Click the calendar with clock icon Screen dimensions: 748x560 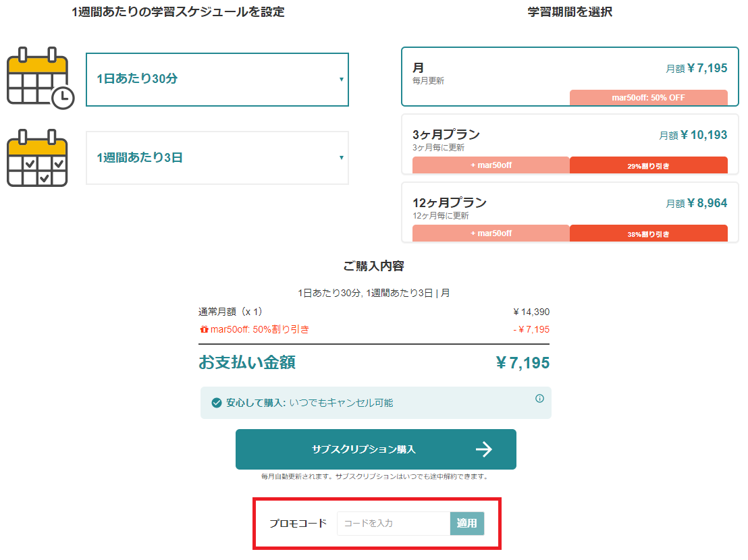[x=40, y=79]
